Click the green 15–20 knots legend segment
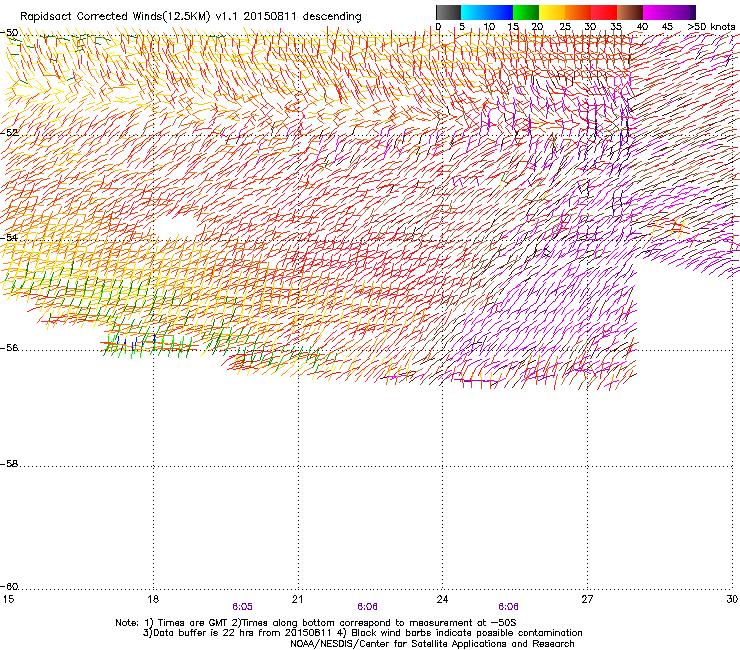The height and width of the screenshot is (650, 740). 526,12
